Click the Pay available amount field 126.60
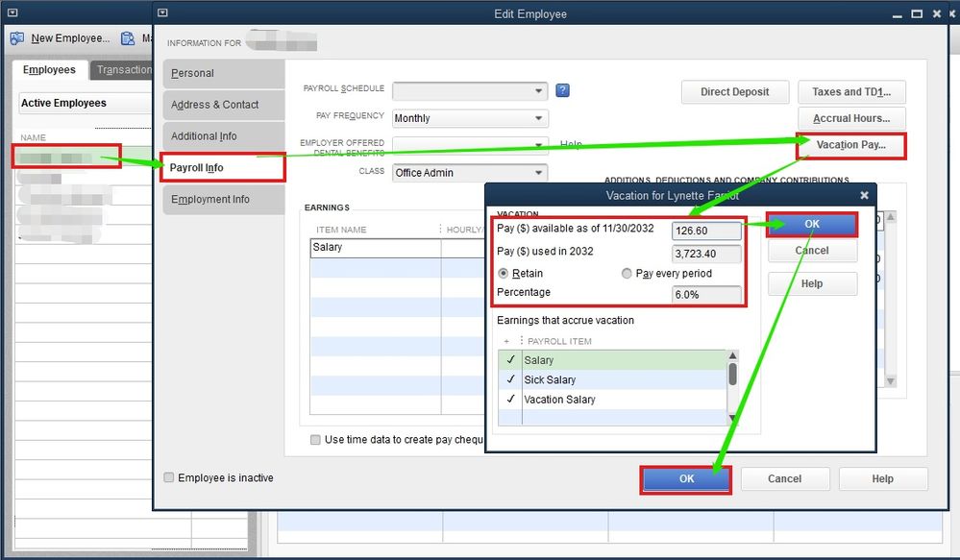The width and height of the screenshot is (960, 560). 706,231
